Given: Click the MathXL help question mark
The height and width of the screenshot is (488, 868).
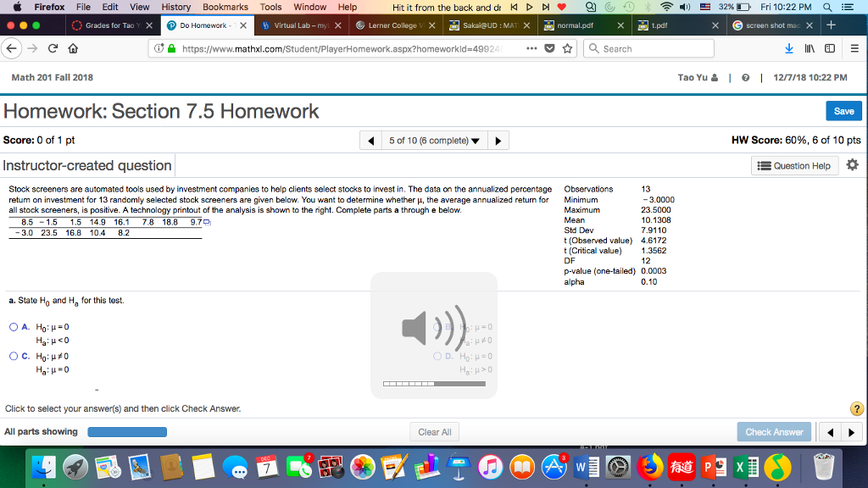Looking at the screenshot, I should point(746,77).
